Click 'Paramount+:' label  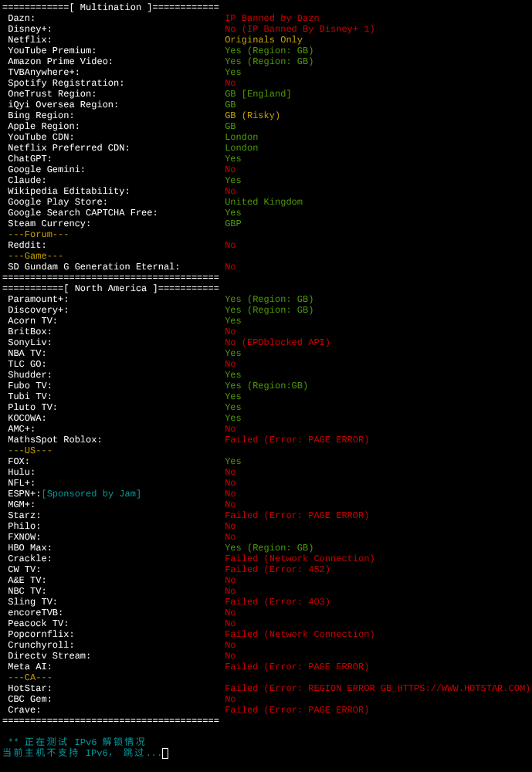[x=38, y=300]
